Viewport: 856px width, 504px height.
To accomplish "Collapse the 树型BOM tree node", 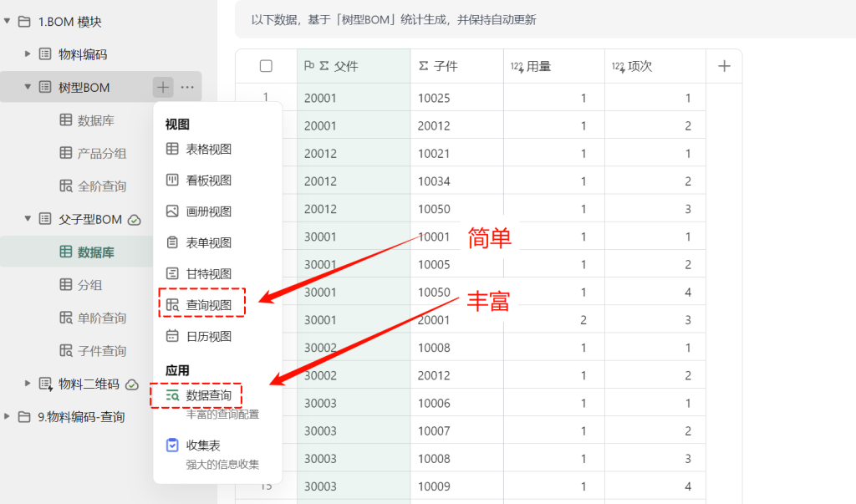I will pos(28,86).
